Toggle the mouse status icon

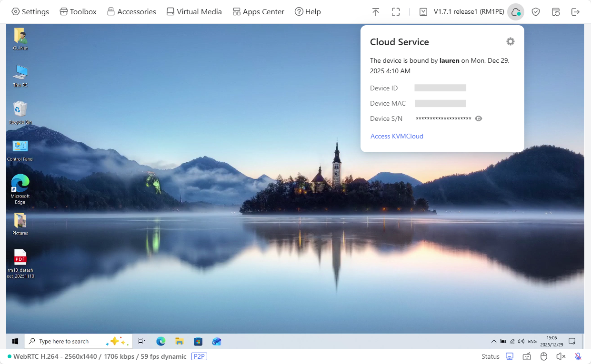[x=544, y=356]
